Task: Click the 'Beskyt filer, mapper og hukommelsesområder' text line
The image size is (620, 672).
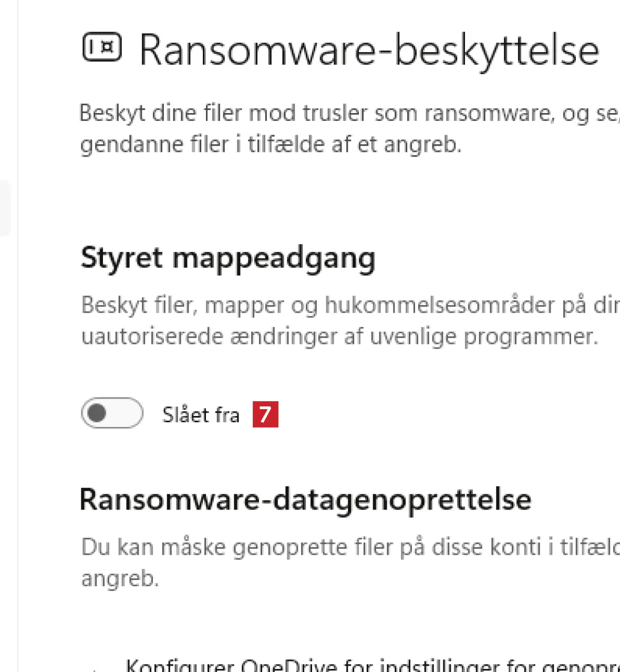Action: (350, 305)
